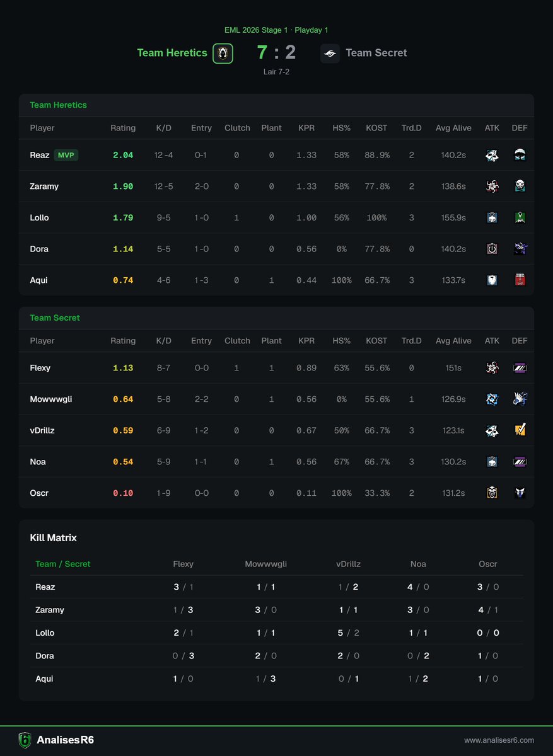Click Aqui's ATK operator icon
This screenshot has width=553, height=756.
coord(492,280)
